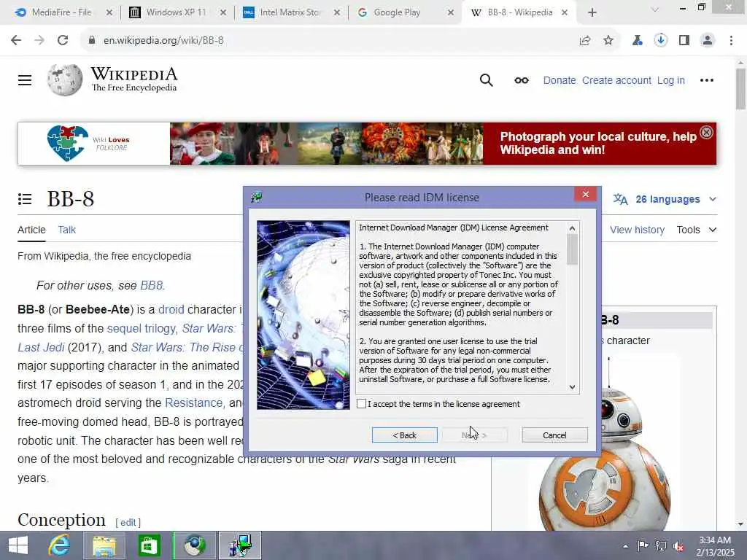Share this page icon
Screen dimensions: 747x560
pos(585,41)
